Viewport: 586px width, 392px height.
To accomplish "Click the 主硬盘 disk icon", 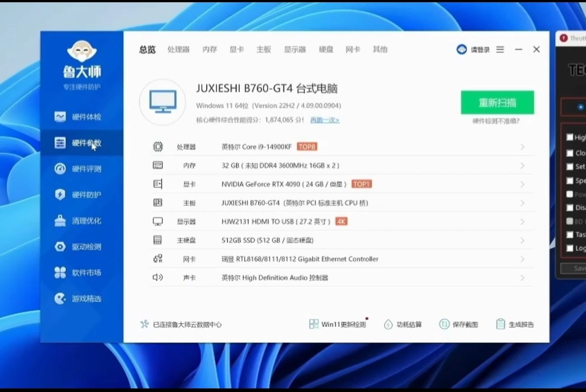I will pos(157,240).
